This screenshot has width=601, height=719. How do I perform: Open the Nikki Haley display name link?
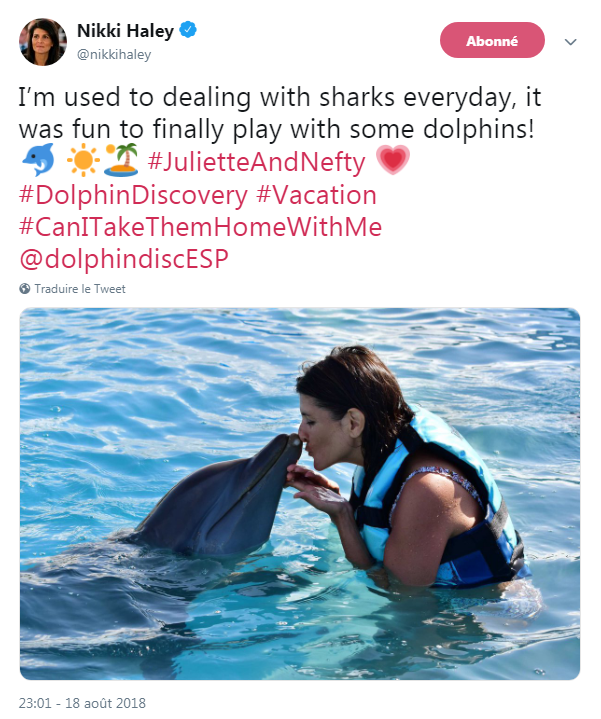click(125, 32)
